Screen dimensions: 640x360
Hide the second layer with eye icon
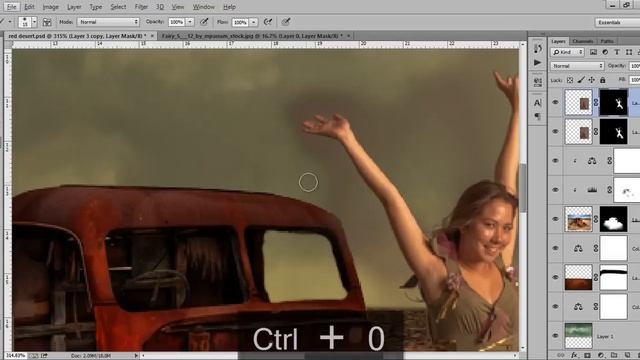point(555,131)
